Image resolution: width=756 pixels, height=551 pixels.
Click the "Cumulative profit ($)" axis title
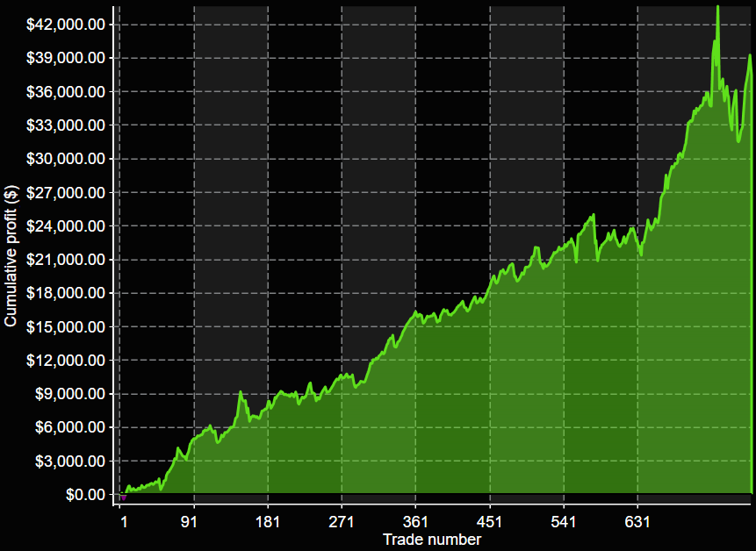pos(11,255)
